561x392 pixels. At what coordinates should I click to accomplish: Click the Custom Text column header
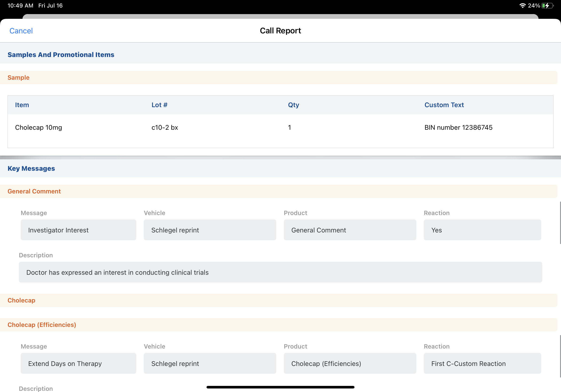pyautogui.click(x=444, y=105)
